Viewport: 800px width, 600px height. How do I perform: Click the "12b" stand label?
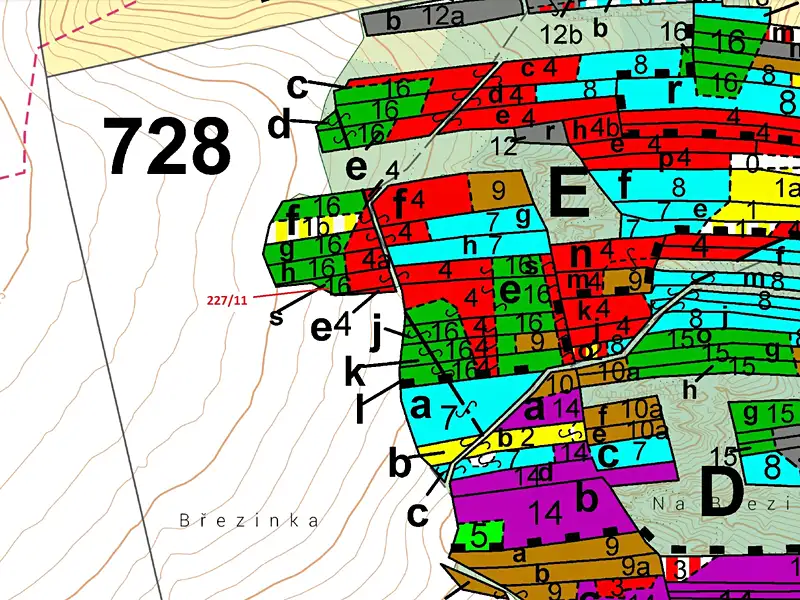click(561, 35)
